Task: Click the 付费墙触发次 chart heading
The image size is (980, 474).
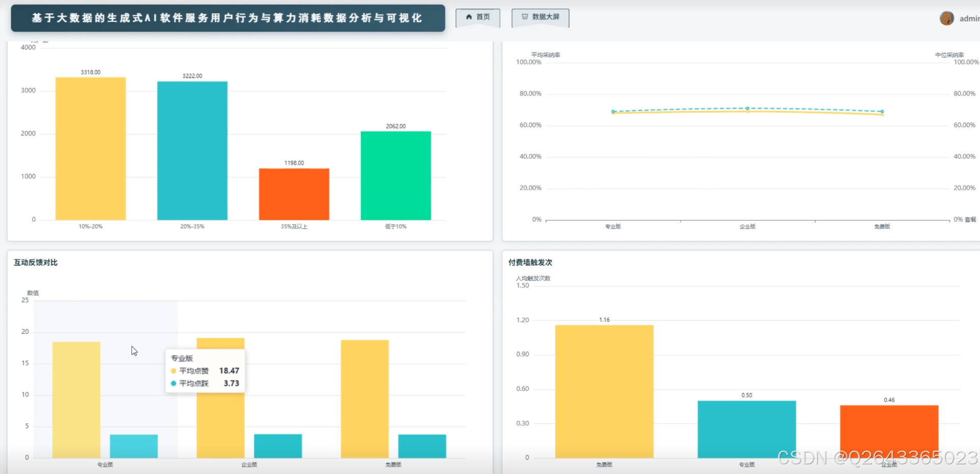Action: 531,262
